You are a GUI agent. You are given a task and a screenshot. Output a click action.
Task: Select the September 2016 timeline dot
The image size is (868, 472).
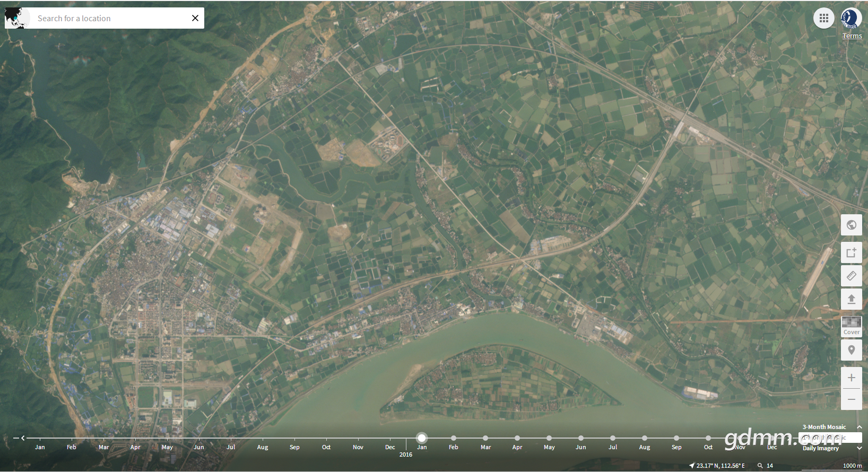click(676, 438)
